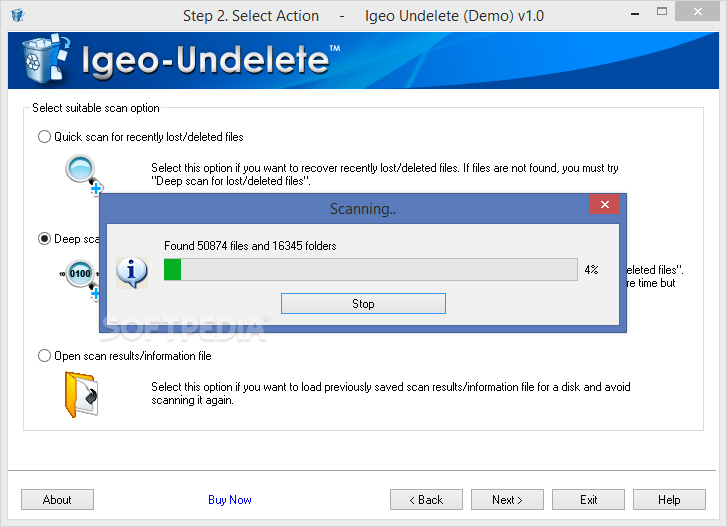
Task: Click the Deep scan 0100 magnifier icon
Action: [79, 279]
